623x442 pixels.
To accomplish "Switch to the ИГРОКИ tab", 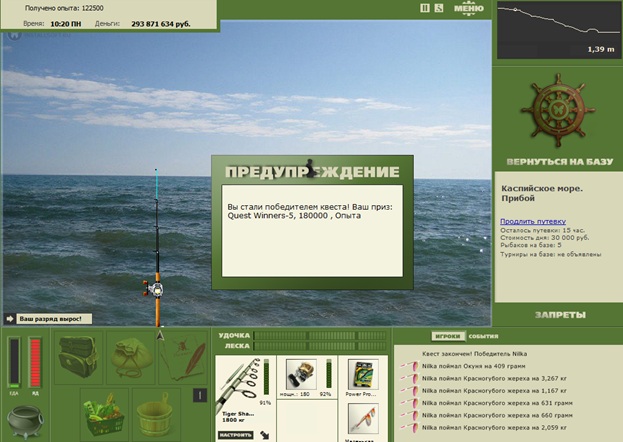I will click(x=447, y=336).
